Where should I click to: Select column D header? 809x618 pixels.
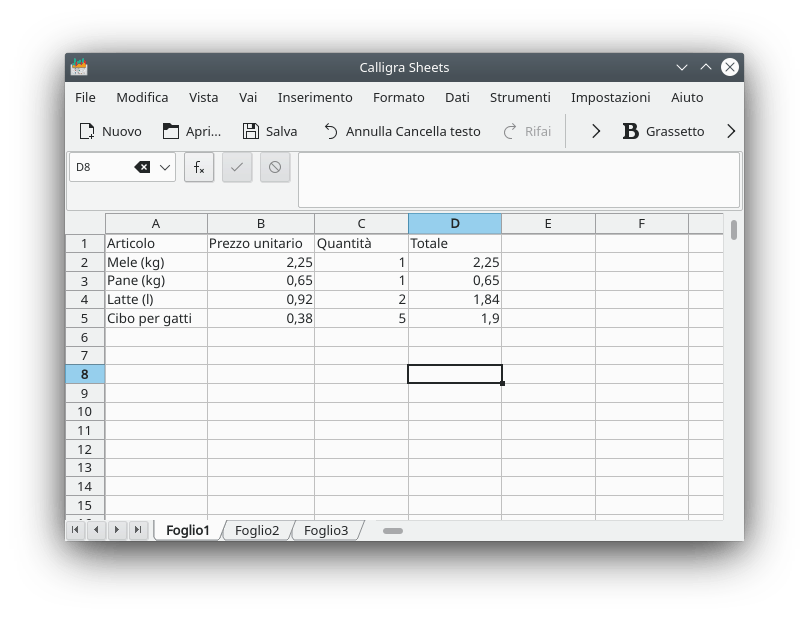(455, 223)
